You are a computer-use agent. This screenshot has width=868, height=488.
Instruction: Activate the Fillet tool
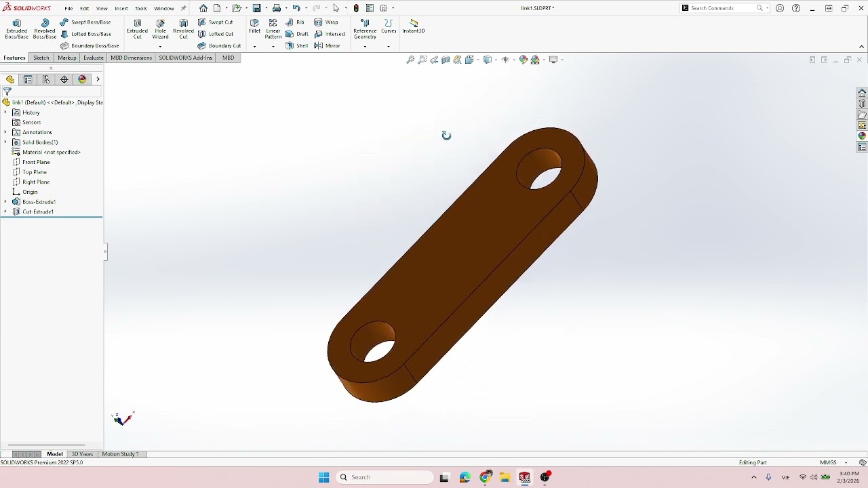[x=254, y=26]
